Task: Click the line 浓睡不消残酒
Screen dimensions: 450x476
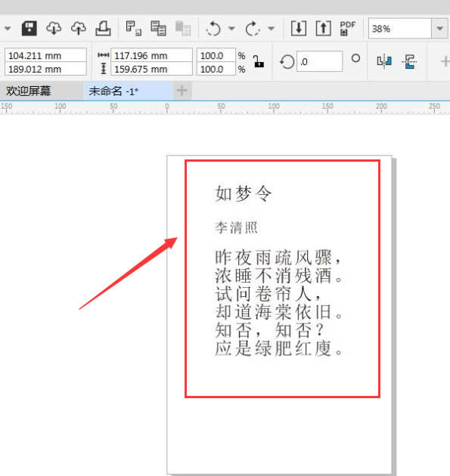Action: [x=278, y=275]
